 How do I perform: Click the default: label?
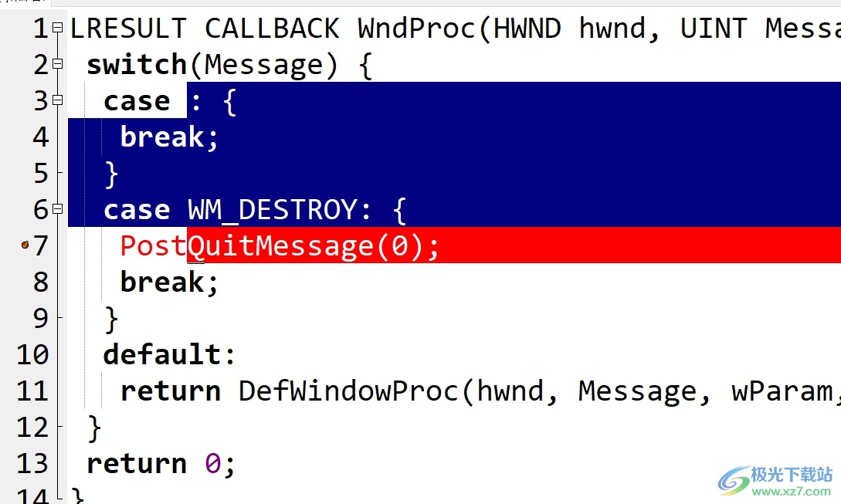(169, 354)
